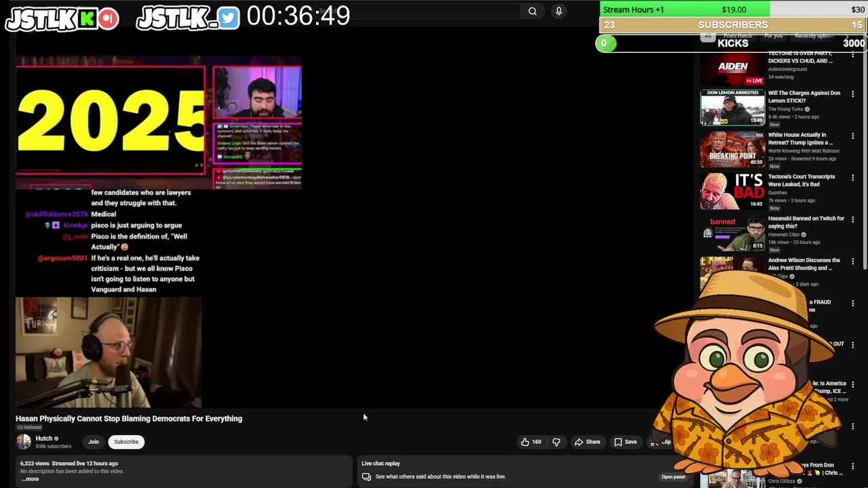The height and width of the screenshot is (488, 868).
Task: Open 'Andrew Wilson Discusses the Alex Pretti Shooting' title
Action: pos(804,264)
